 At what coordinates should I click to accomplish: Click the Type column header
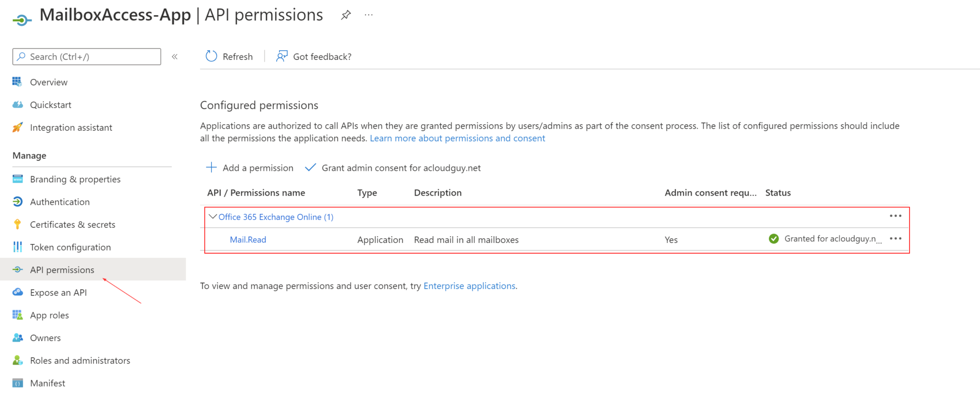(x=367, y=192)
